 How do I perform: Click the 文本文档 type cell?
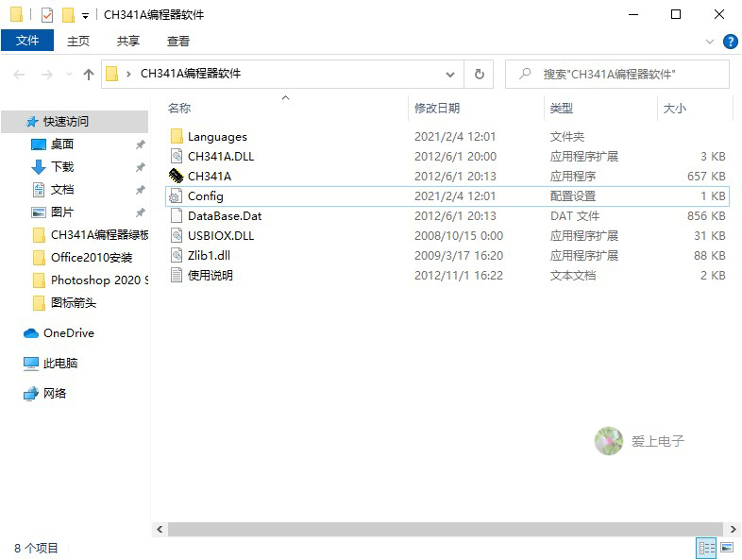pos(573,275)
